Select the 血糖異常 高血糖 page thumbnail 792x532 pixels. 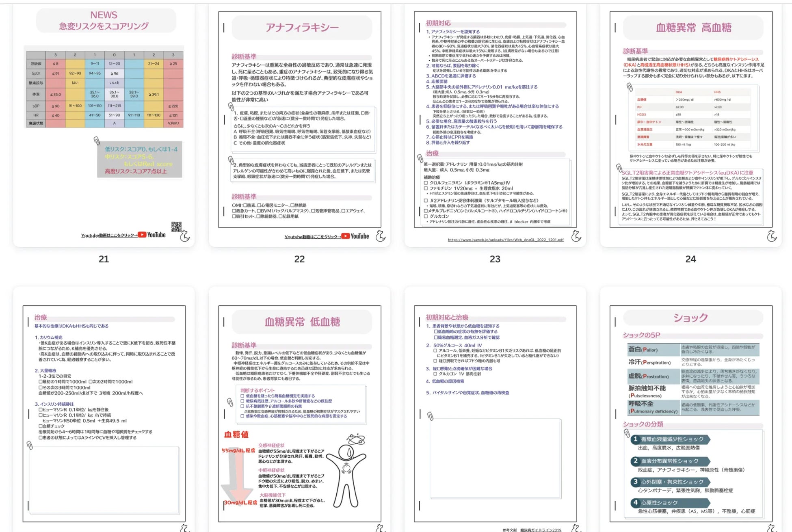690,122
